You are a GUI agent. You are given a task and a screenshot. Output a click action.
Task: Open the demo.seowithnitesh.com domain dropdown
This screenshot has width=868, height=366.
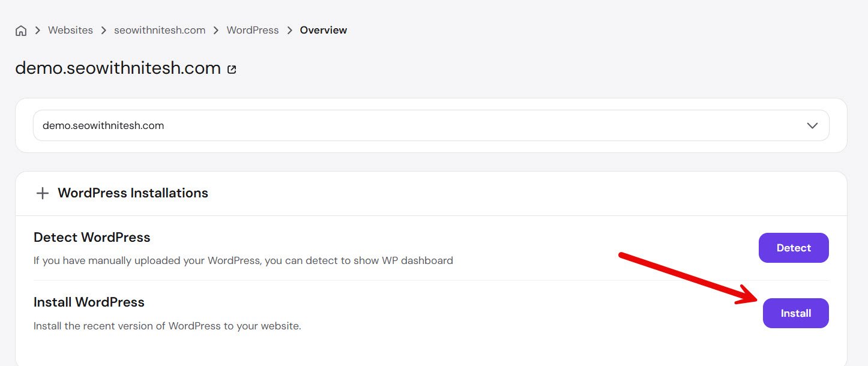click(431, 125)
